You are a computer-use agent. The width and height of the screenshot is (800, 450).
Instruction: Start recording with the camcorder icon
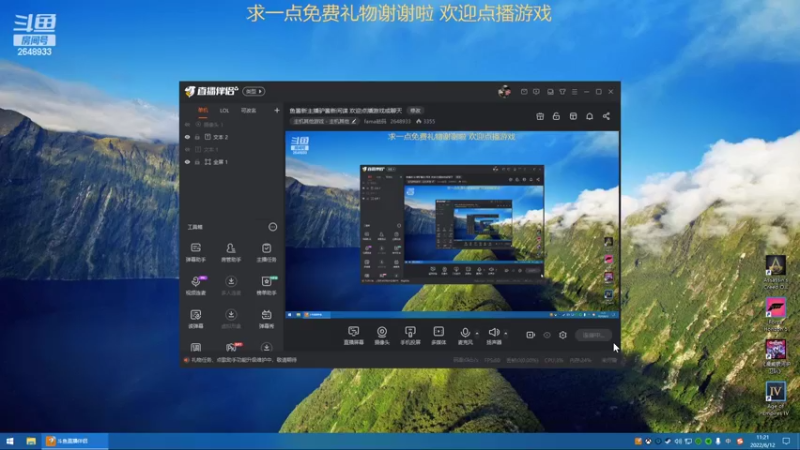[530, 335]
